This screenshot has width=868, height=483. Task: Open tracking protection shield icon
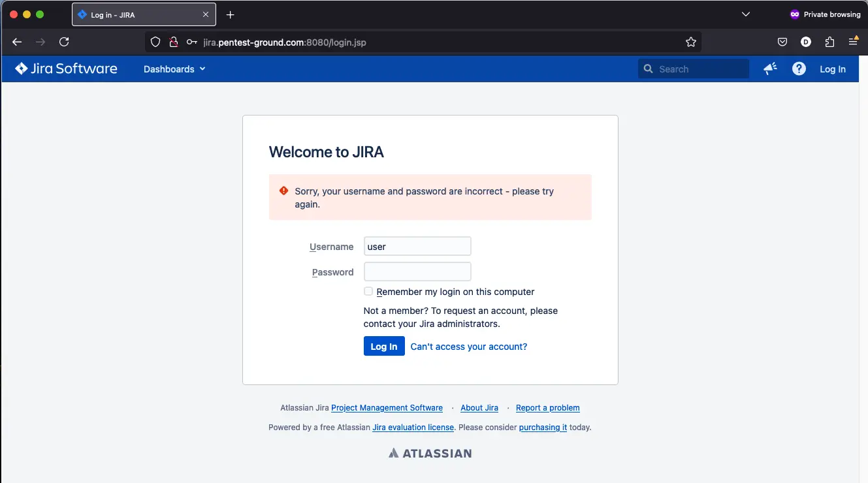point(155,42)
